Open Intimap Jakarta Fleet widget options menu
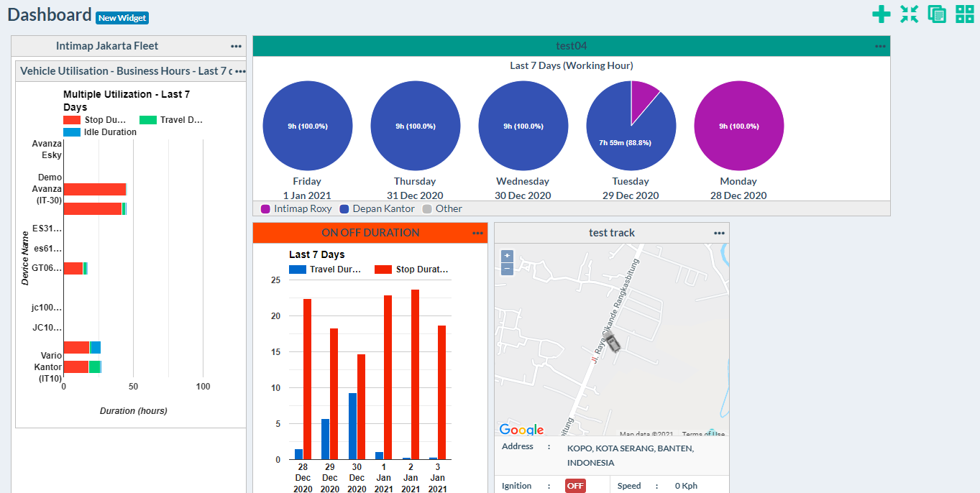 (237, 46)
